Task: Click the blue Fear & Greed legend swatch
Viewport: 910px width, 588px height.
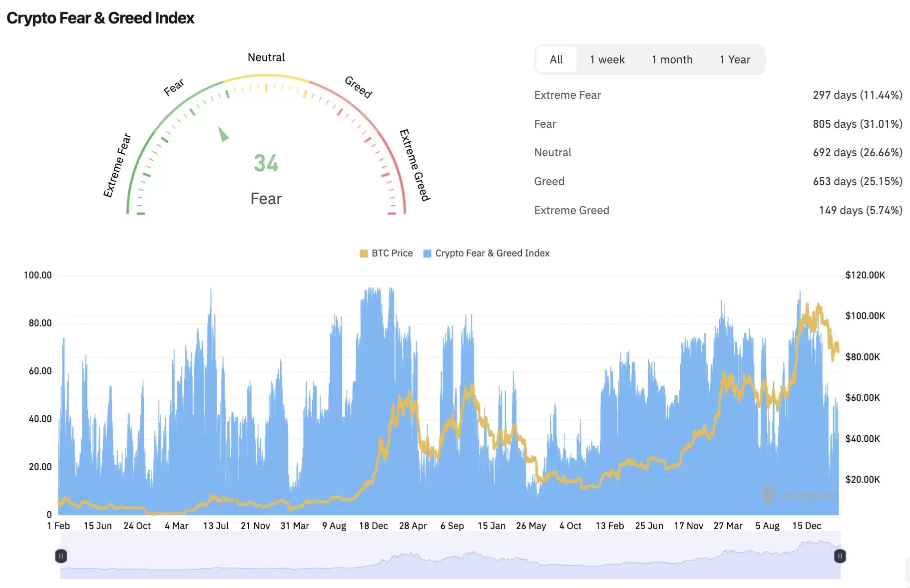Action: [427, 254]
